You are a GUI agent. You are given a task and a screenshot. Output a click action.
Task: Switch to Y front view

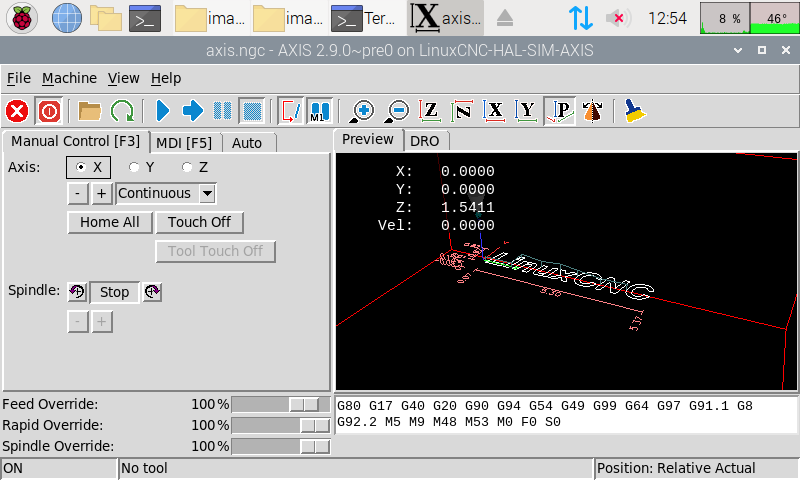coord(526,111)
